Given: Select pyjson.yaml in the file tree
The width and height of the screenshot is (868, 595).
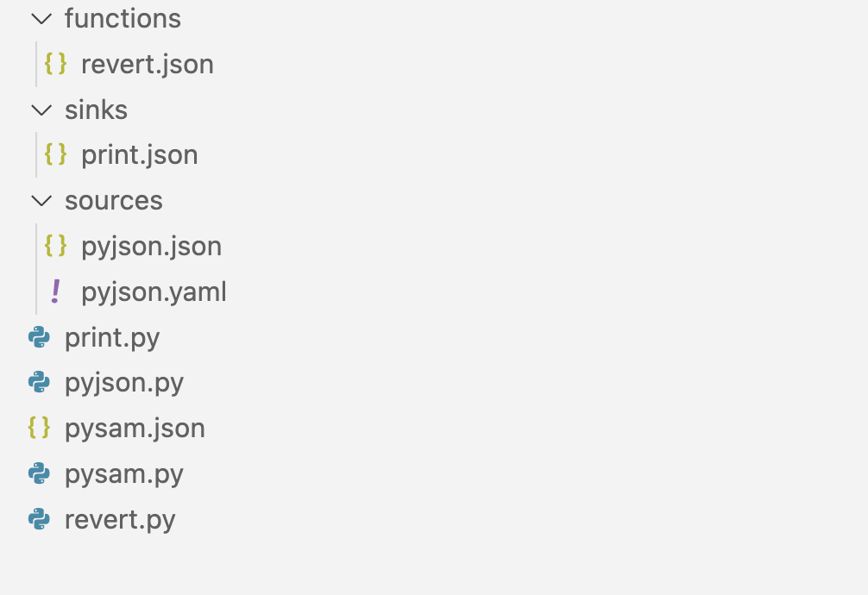Looking at the screenshot, I should click(154, 291).
